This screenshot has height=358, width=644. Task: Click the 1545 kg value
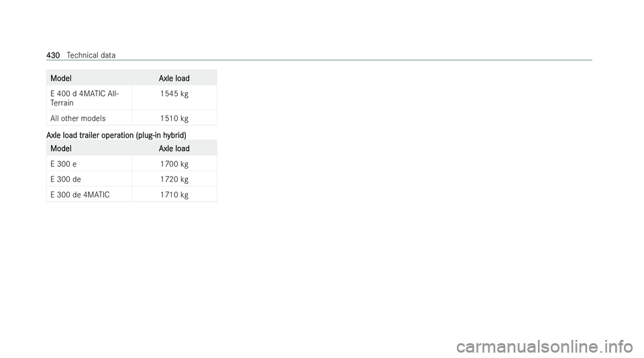point(174,94)
